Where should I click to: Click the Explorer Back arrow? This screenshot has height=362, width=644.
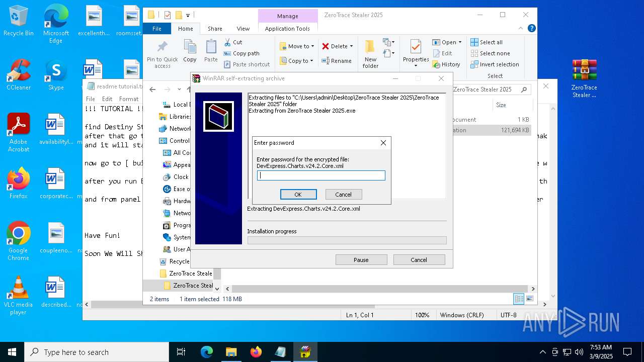152,89
